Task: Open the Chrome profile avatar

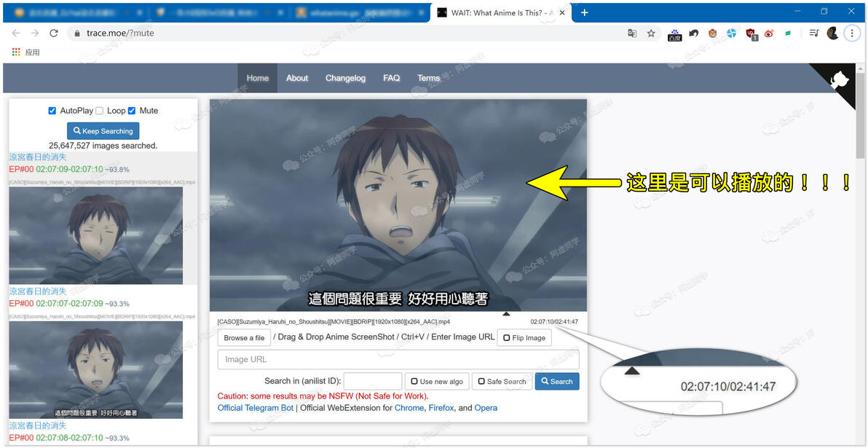Action: coord(832,34)
